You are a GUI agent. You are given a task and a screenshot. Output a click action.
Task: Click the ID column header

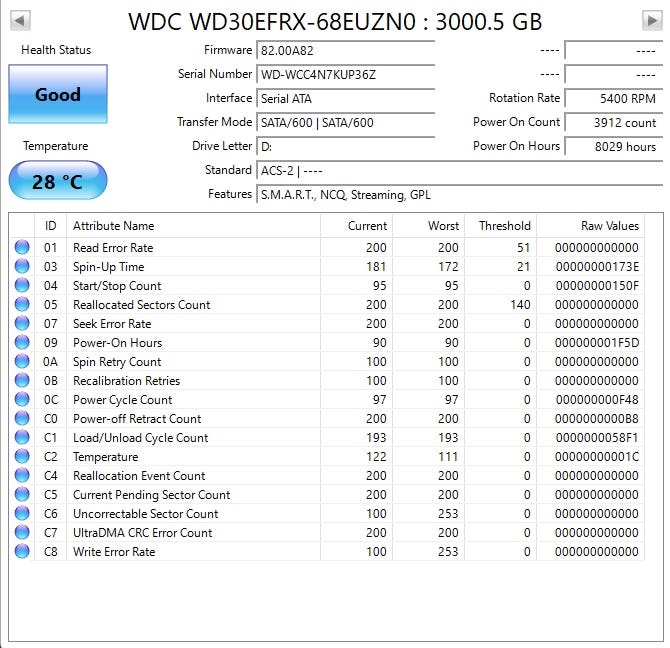[x=50, y=226]
